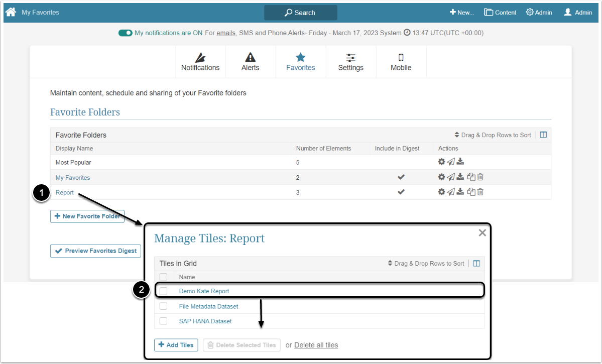Delete the My Favorites folder via trash icon
The image size is (602, 364).
pyautogui.click(x=480, y=177)
